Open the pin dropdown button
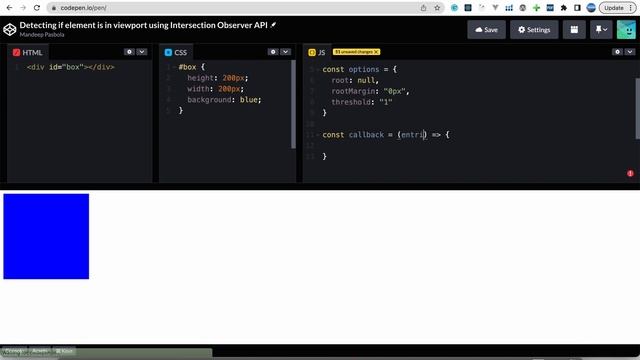The height and width of the screenshot is (360, 640). (x=601, y=29)
